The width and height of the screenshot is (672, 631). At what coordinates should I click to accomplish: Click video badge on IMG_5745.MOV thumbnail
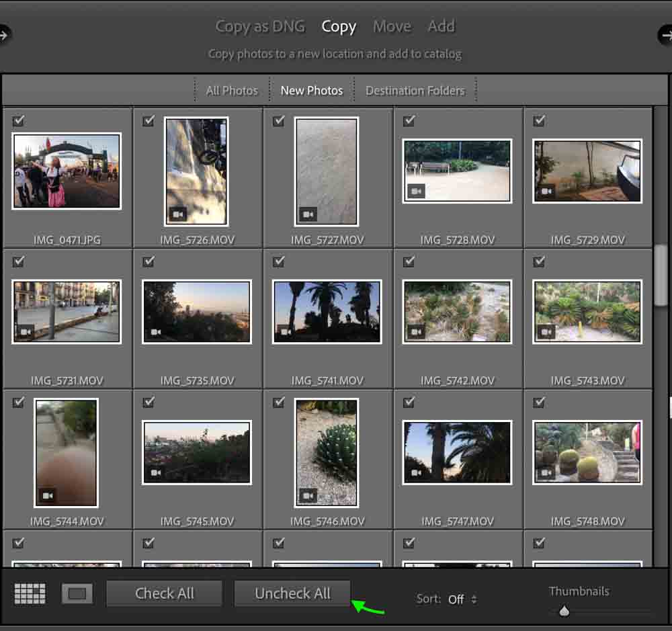[156, 472]
